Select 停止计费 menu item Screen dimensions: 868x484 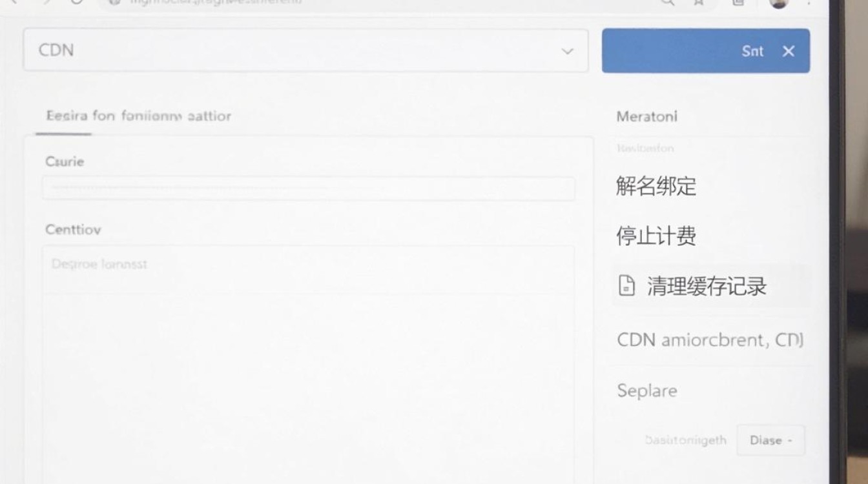(656, 236)
